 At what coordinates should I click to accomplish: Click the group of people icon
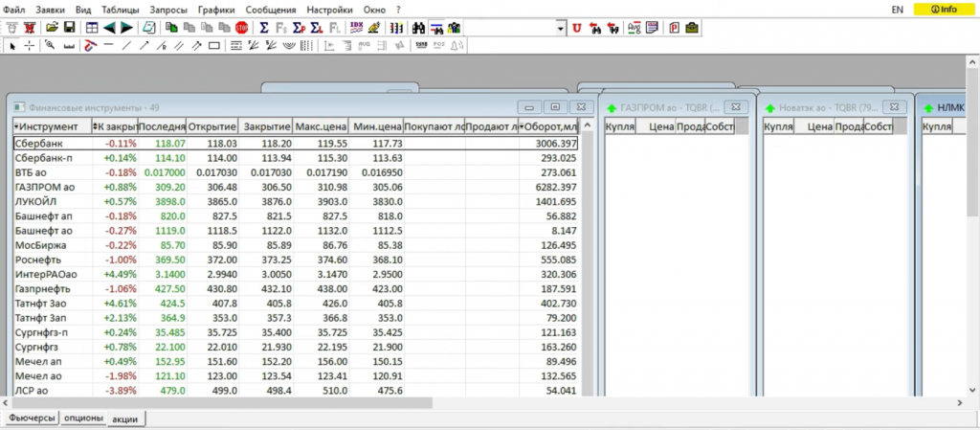(x=454, y=28)
